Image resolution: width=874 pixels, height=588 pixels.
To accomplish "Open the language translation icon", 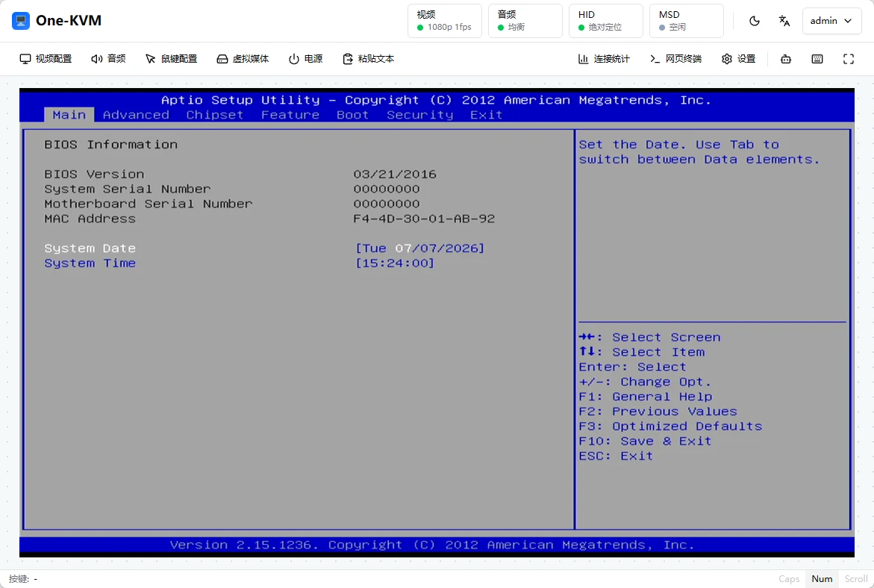I will [x=784, y=21].
